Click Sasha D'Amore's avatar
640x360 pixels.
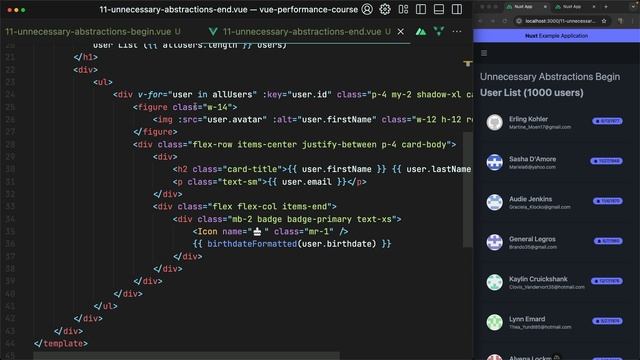pyautogui.click(x=494, y=162)
